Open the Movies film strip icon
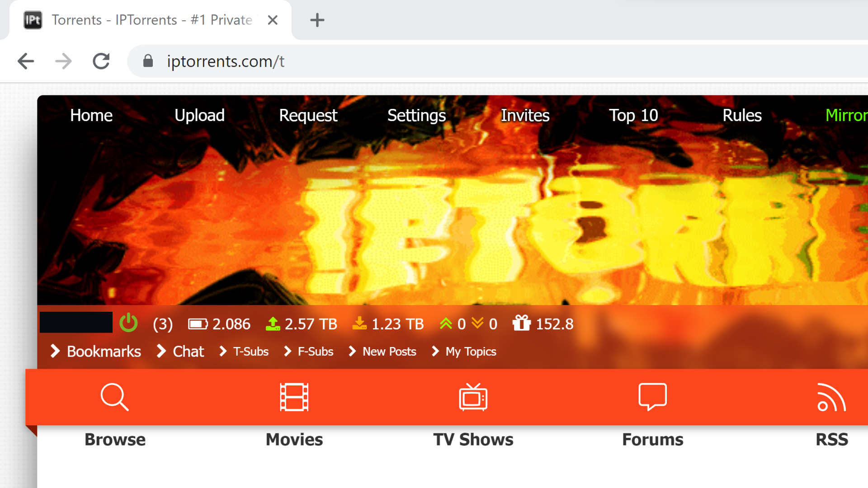 294,397
